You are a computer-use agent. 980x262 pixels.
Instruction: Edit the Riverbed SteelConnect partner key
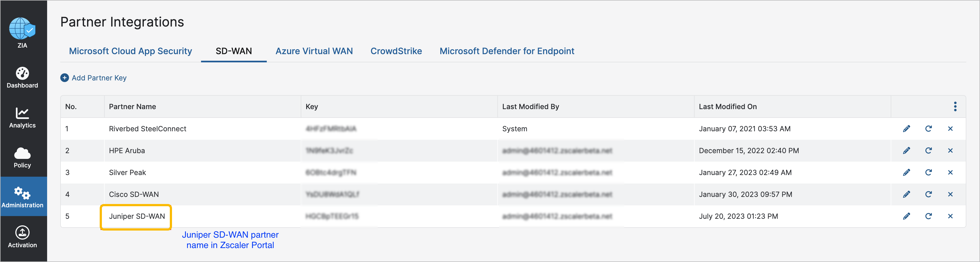click(907, 129)
